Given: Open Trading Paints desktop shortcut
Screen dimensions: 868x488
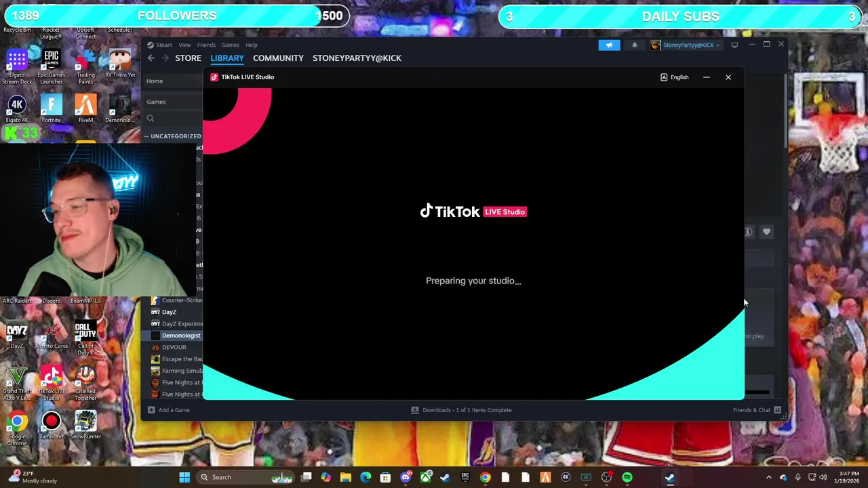Looking at the screenshot, I should [x=85, y=66].
